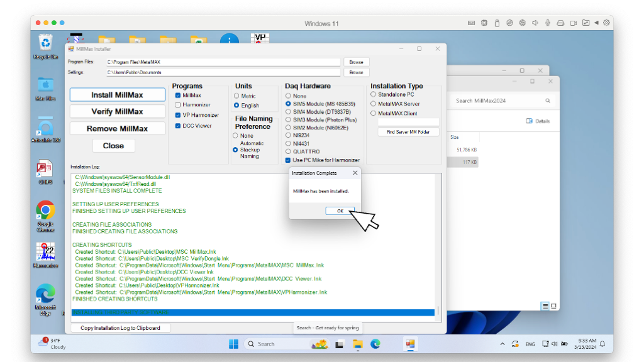Click the Parallels CD/DVD disc icon

pyautogui.click(x=509, y=23)
